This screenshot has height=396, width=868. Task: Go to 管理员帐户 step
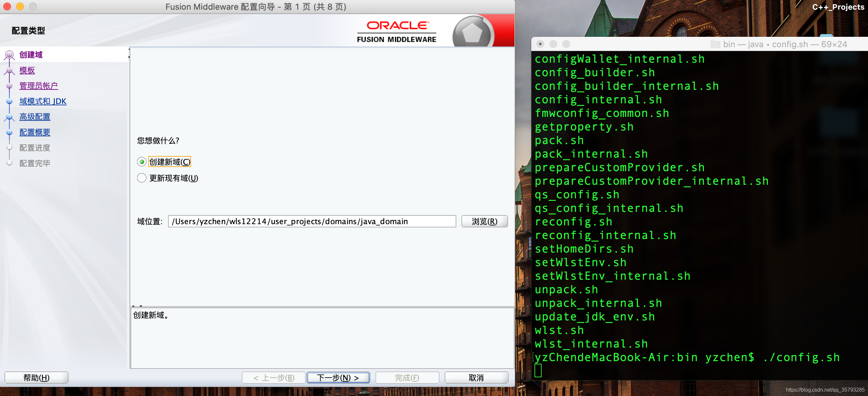coord(38,86)
